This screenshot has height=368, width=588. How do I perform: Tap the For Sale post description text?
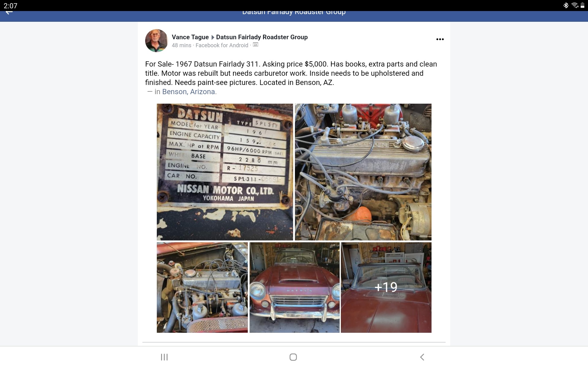point(291,73)
